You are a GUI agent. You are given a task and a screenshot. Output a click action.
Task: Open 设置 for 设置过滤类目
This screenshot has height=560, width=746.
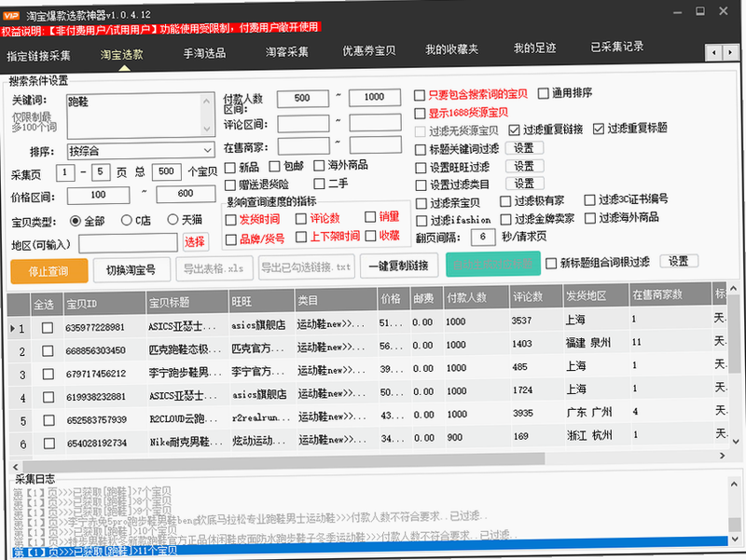pos(524,184)
